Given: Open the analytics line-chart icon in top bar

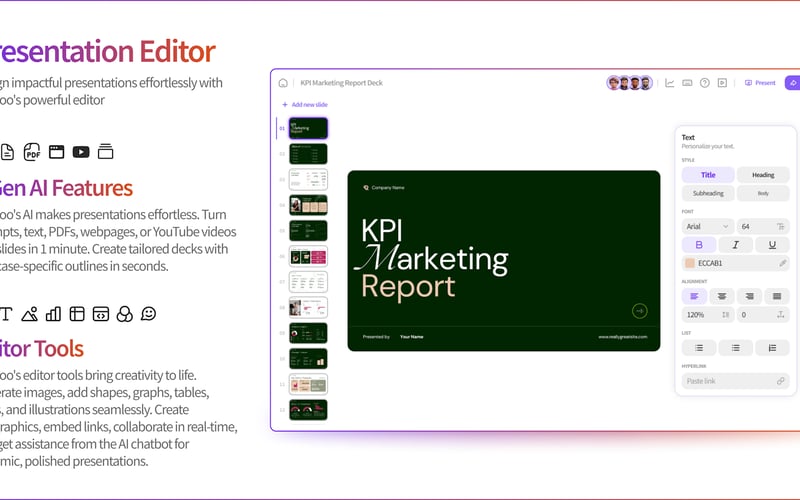Looking at the screenshot, I should pyautogui.click(x=669, y=83).
